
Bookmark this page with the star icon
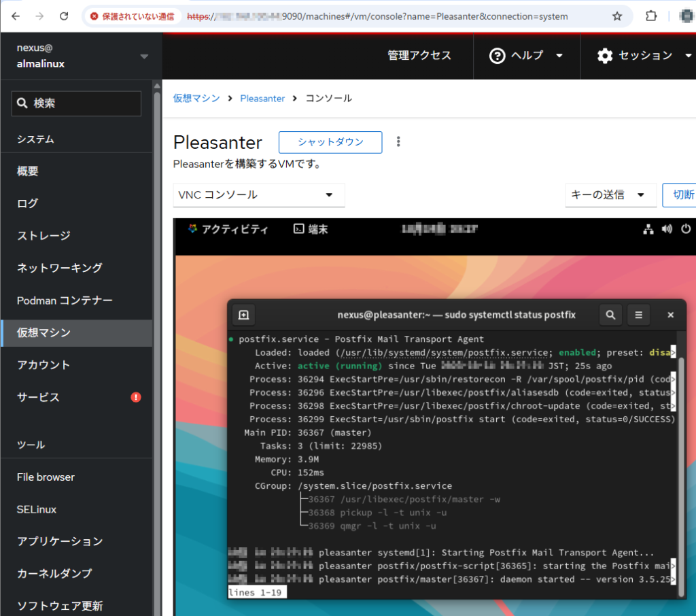pyautogui.click(x=616, y=16)
